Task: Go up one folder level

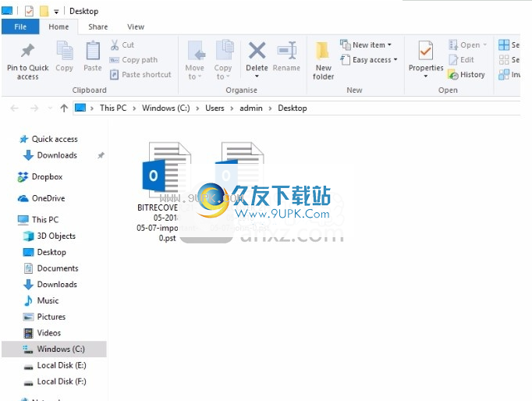Action: click(64, 108)
